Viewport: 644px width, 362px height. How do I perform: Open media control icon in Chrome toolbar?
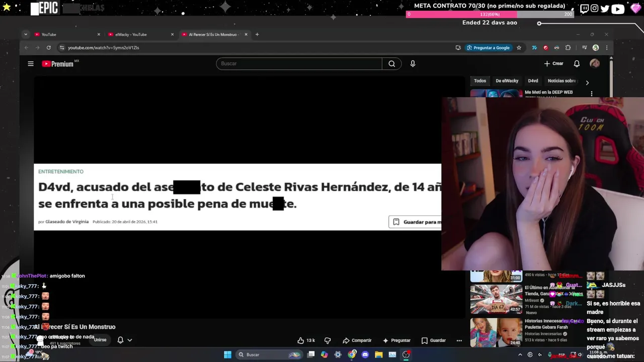point(584,48)
